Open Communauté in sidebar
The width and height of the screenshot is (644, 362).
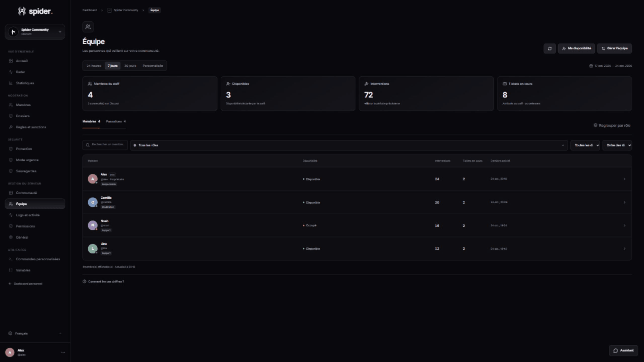click(35, 193)
